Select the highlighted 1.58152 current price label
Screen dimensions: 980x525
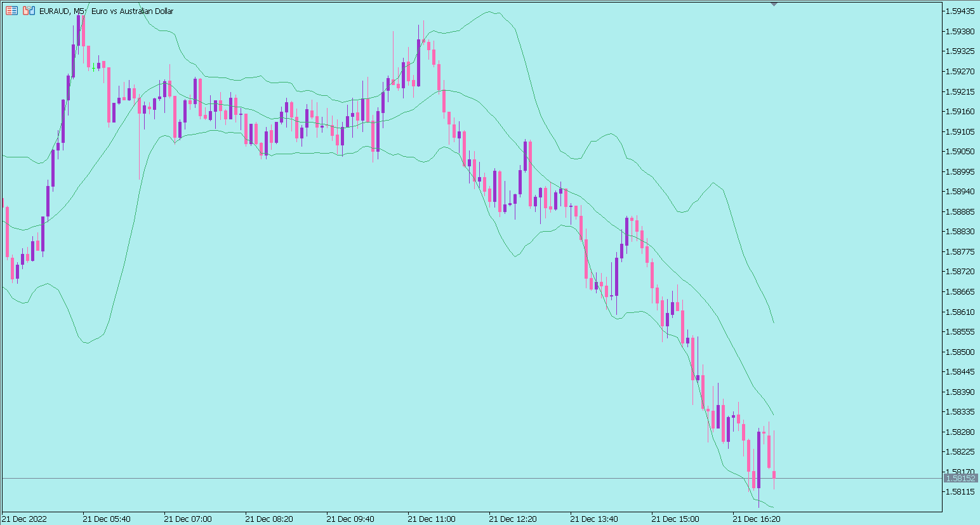click(960, 479)
